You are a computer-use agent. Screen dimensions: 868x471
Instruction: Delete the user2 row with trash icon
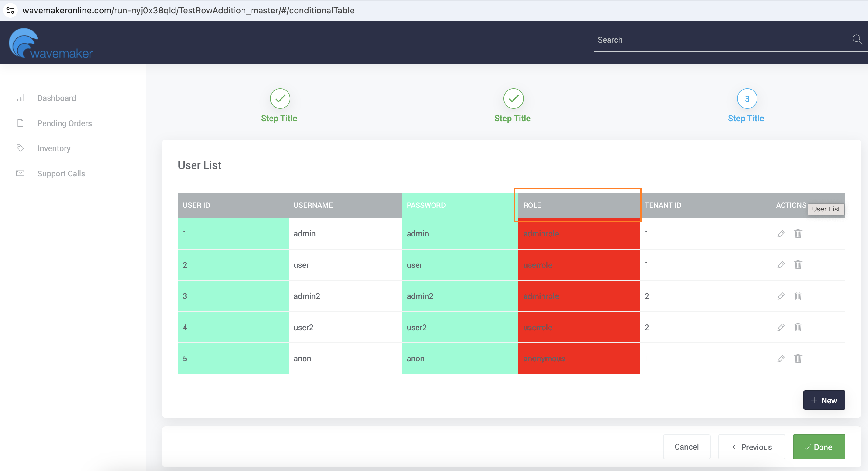(x=798, y=327)
